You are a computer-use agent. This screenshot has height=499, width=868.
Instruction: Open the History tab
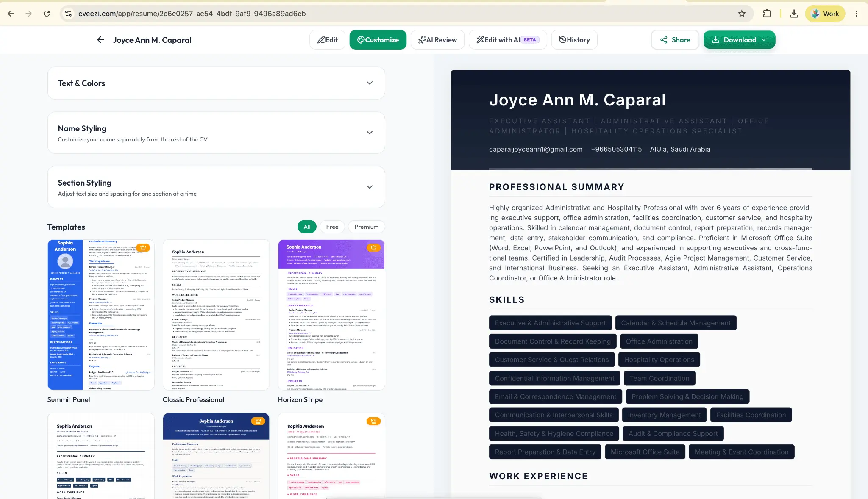(574, 40)
